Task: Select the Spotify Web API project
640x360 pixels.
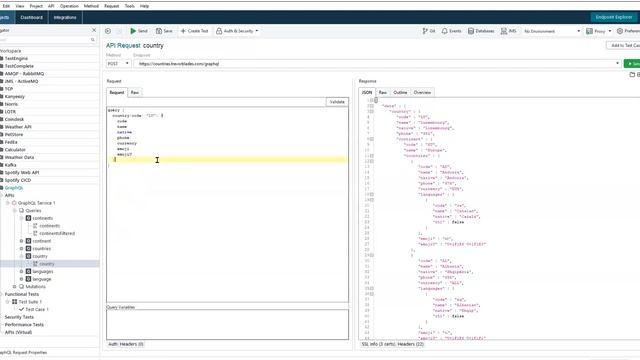Action: pos(22,173)
